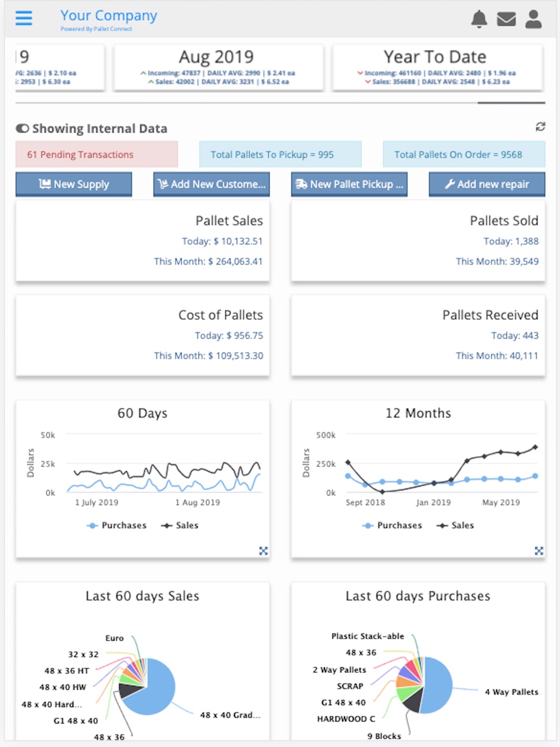560x747 pixels.
Task: Click the New Supply button
Action: [74, 184]
